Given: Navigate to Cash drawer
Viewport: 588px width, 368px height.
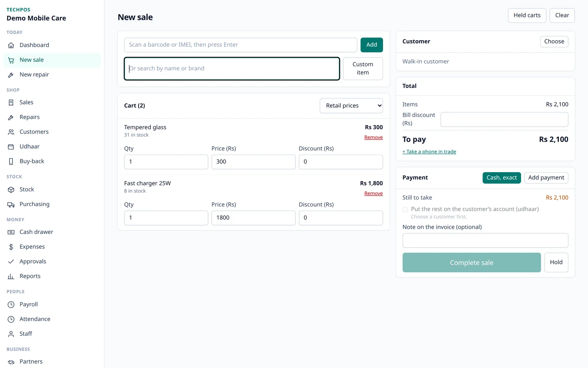Looking at the screenshot, I should pyautogui.click(x=52, y=232).
